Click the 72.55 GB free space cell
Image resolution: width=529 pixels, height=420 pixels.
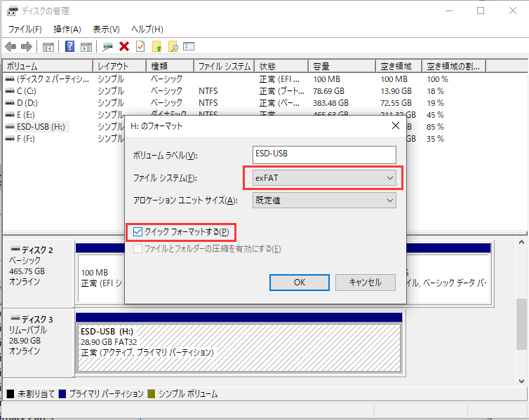pyautogui.click(x=396, y=103)
